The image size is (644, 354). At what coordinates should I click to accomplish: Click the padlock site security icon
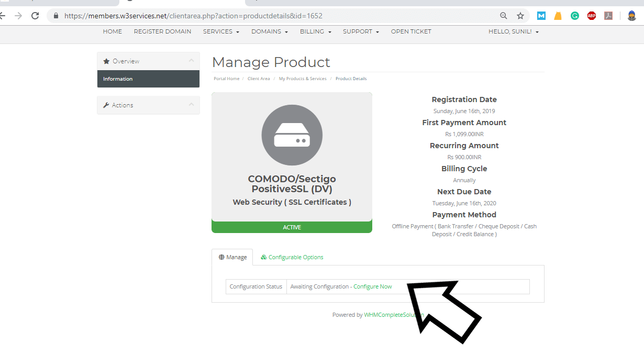56,16
